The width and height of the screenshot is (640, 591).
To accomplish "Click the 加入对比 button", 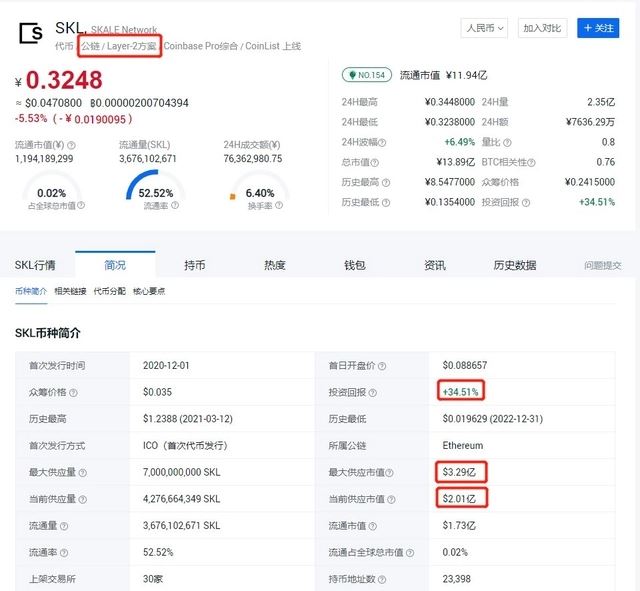I will click(x=542, y=28).
